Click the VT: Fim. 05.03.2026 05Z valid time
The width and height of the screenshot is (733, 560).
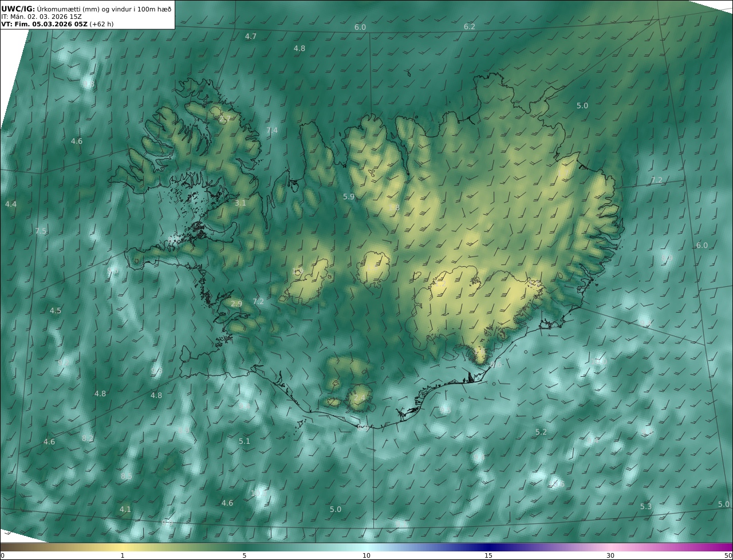[x=57, y=25]
